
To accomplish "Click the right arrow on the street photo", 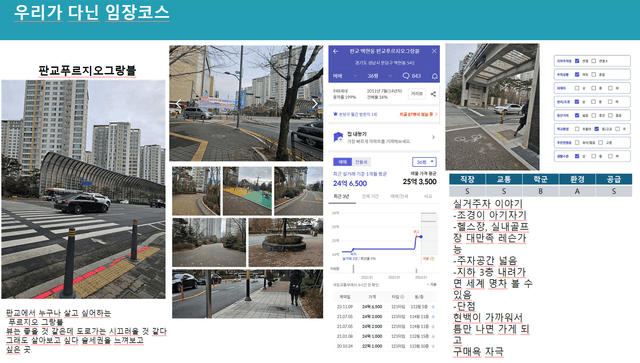I will click(315, 104).
